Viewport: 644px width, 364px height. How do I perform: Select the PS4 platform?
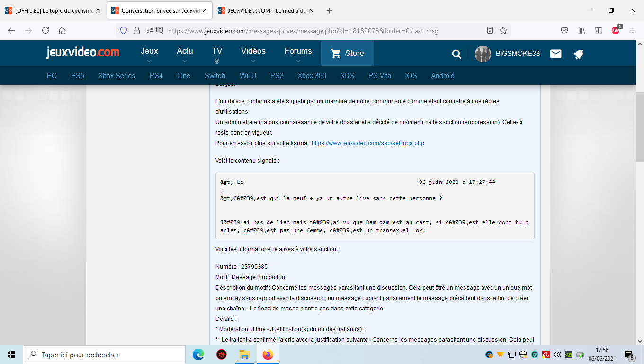[156, 76]
